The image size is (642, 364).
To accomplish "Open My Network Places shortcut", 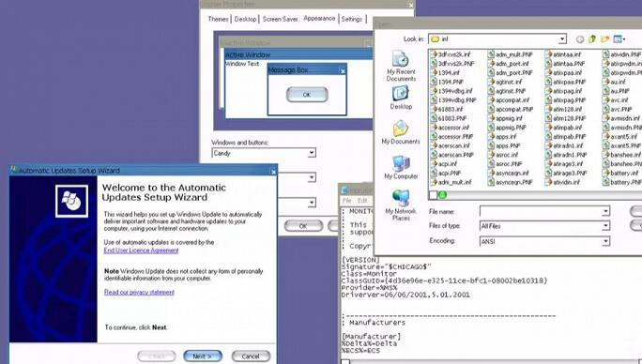I will (x=401, y=205).
